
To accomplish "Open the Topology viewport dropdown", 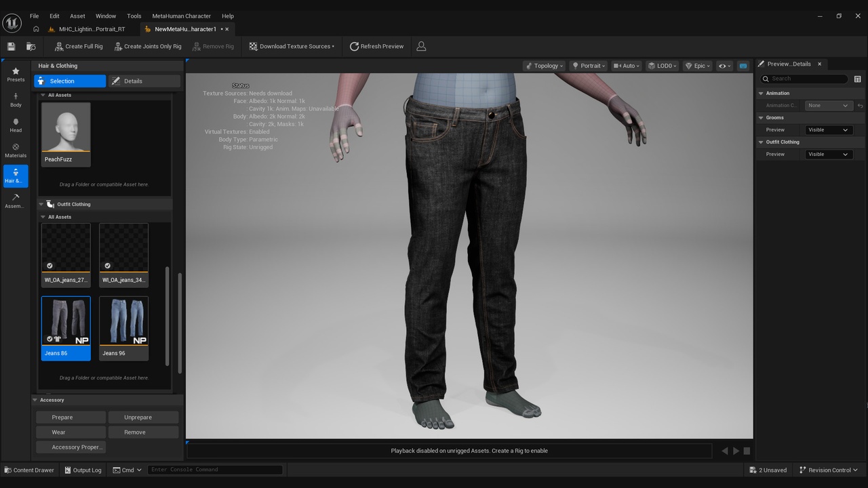I will tap(544, 66).
